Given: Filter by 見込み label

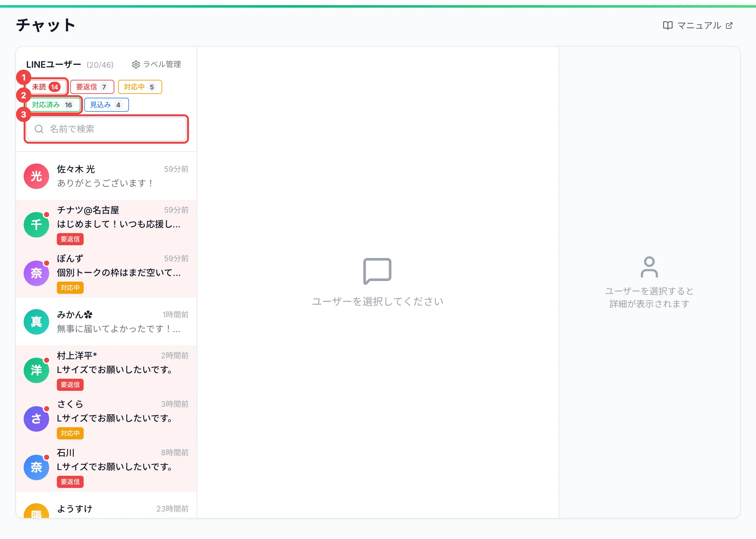Looking at the screenshot, I should click(x=106, y=105).
